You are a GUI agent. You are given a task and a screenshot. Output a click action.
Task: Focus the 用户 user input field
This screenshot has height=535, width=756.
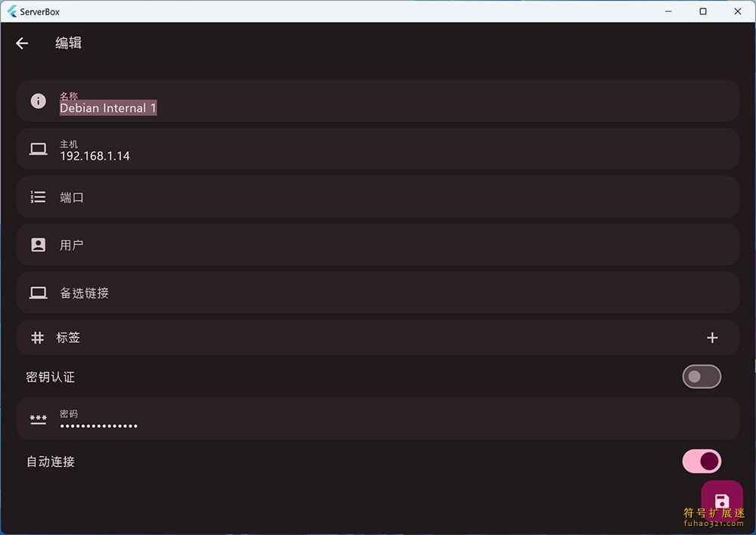(x=378, y=245)
